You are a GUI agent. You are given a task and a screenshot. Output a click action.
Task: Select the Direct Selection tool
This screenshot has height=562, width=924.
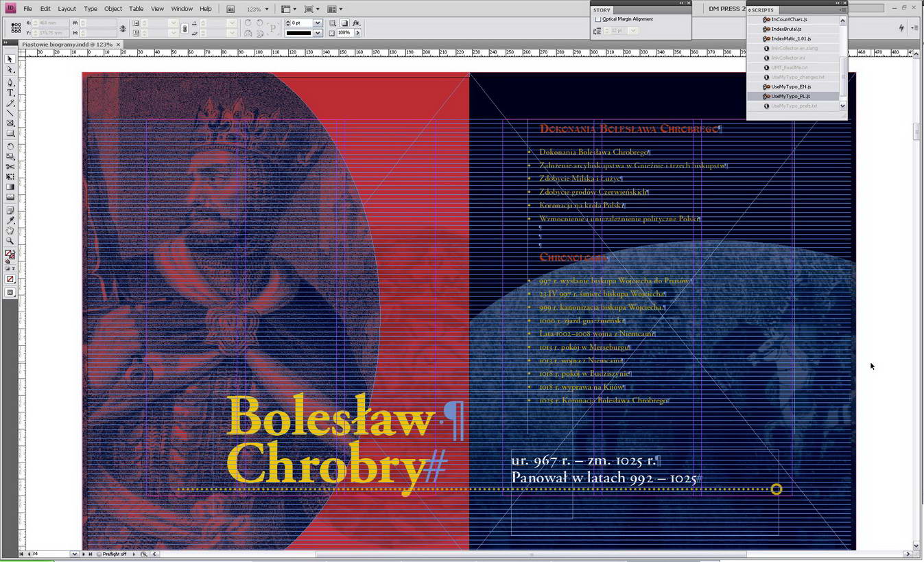tap(10, 70)
